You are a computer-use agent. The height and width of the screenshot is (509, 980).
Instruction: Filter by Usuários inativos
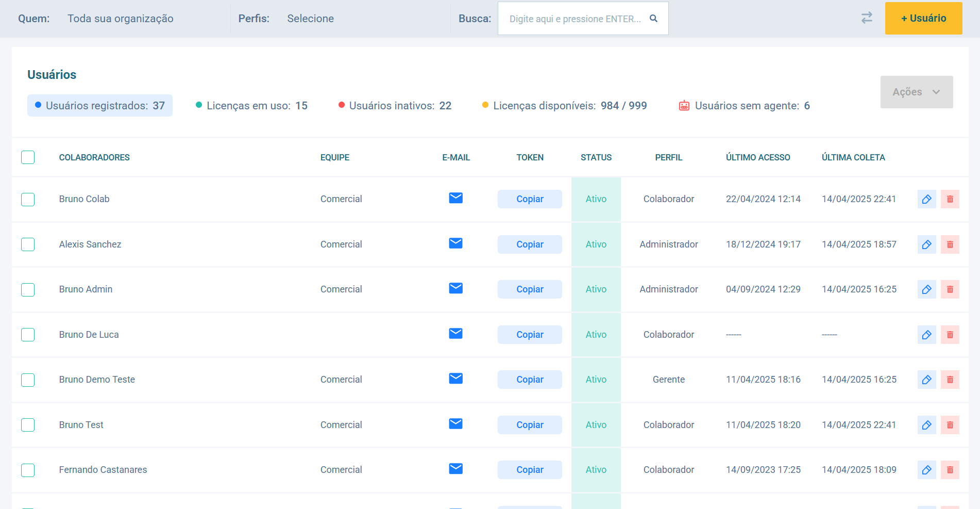coord(395,106)
